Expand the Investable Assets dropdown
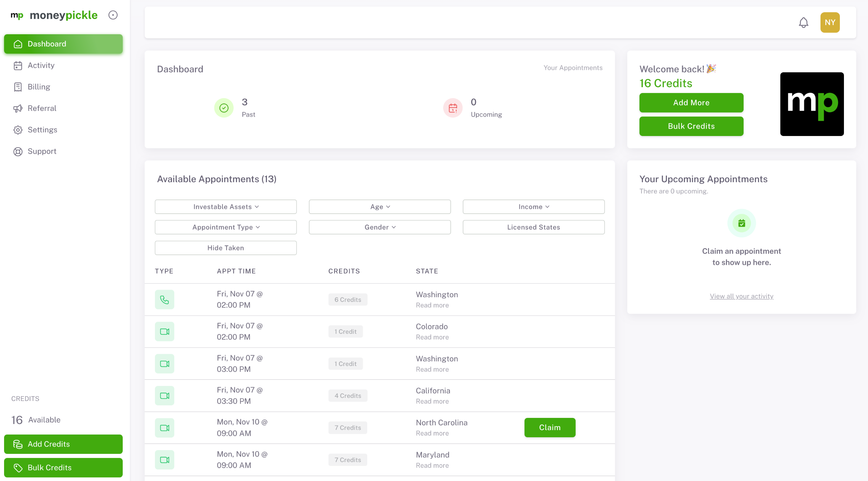 pos(225,207)
